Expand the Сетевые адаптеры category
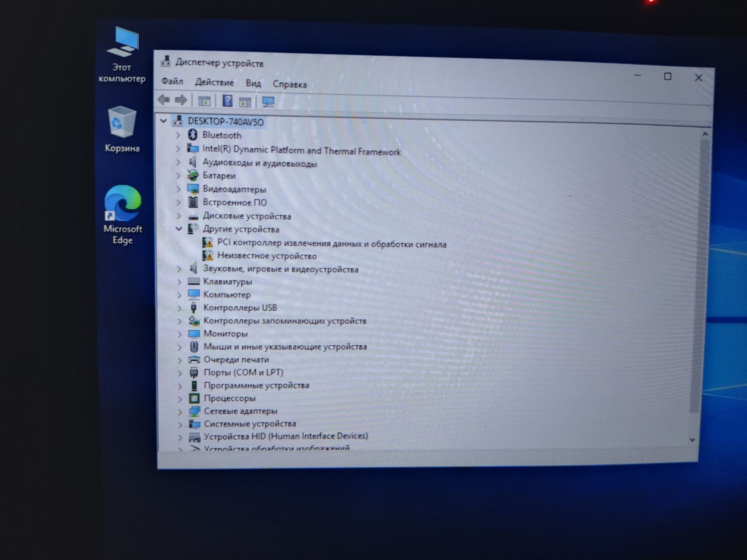 pos(180,412)
